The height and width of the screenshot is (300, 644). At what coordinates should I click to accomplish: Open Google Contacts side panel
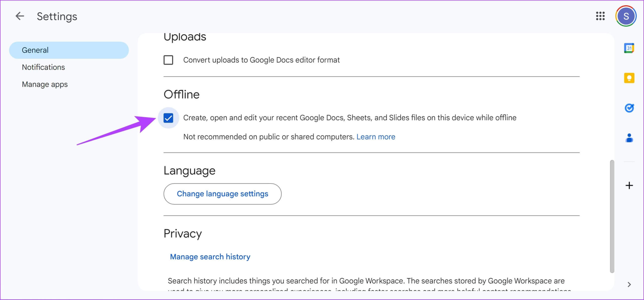click(x=629, y=138)
